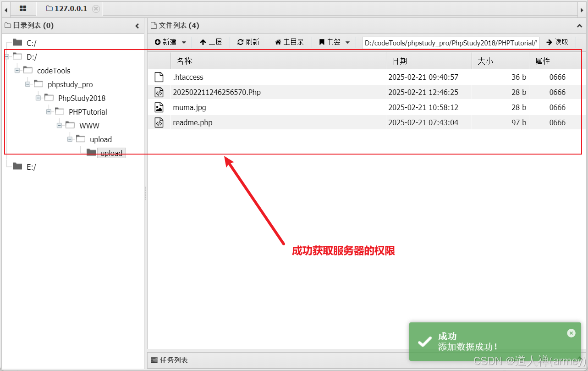Click the .htaccess file icon
The width and height of the screenshot is (588, 371).
[159, 77]
